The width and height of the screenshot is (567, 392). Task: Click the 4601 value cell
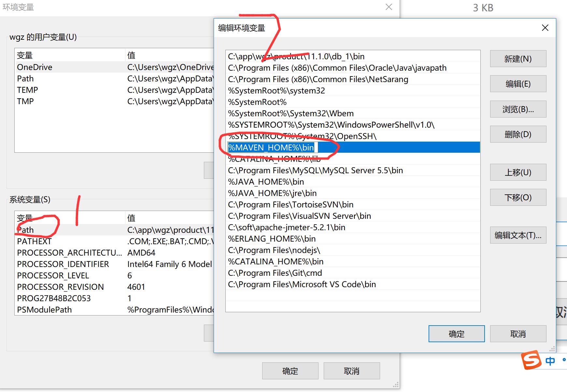pyautogui.click(x=136, y=287)
